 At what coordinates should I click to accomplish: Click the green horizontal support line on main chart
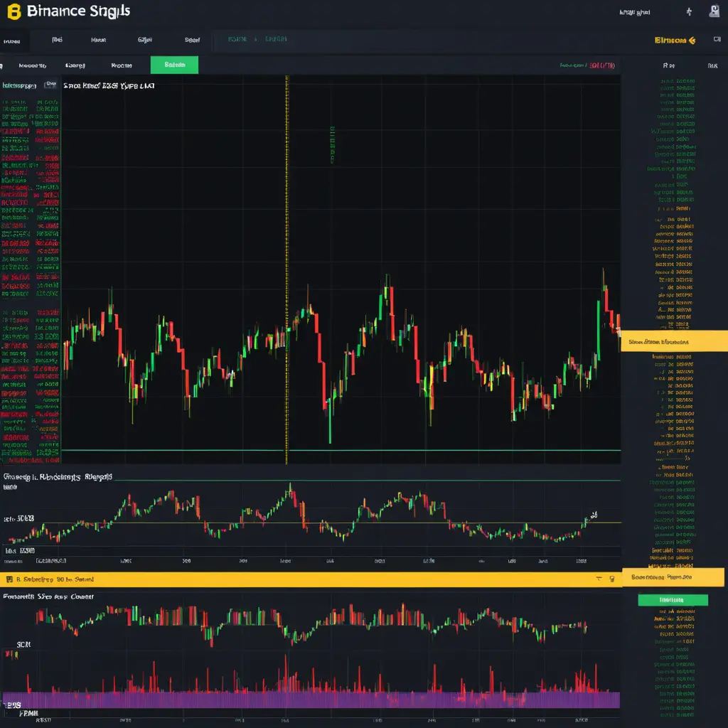(x=341, y=450)
